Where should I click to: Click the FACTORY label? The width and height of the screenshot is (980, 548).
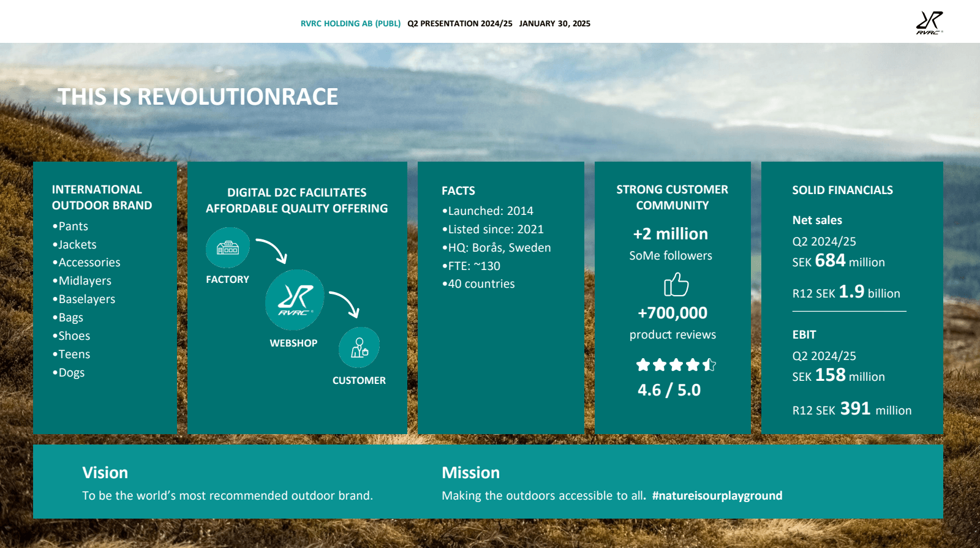(x=228, y=279)
